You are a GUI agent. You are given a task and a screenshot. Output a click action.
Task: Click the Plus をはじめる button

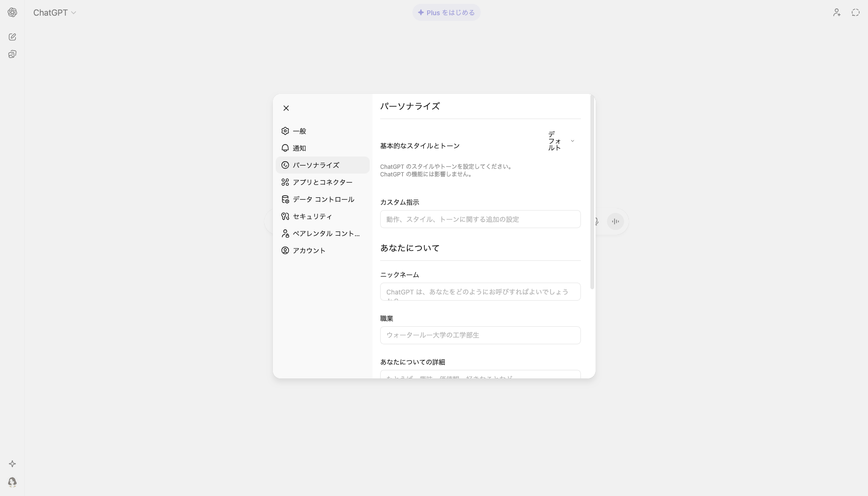click(446, 12)
